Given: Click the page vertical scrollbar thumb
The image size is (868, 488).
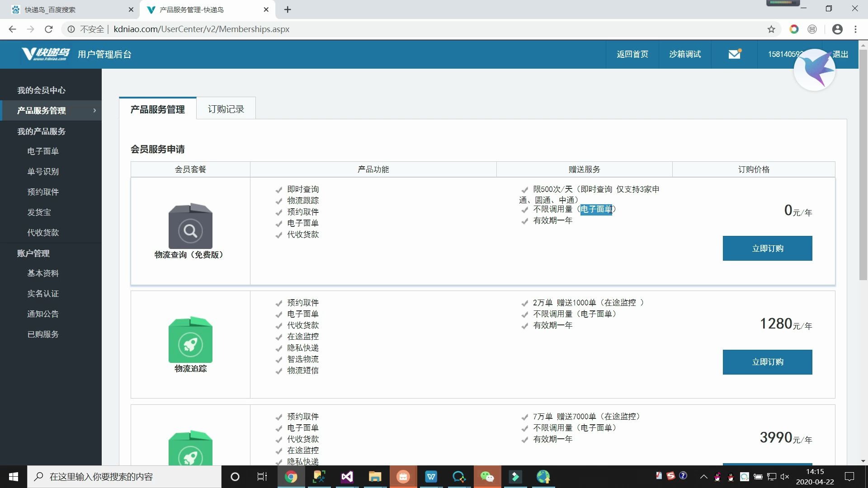Looking at the screenshot, I should click(863, 165).
